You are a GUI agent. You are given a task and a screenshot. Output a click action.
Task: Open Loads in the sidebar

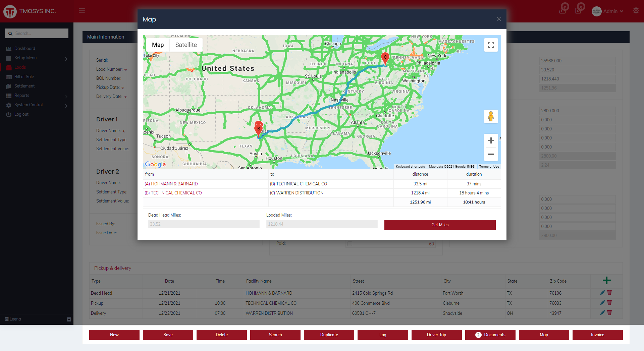coord(20,67)
